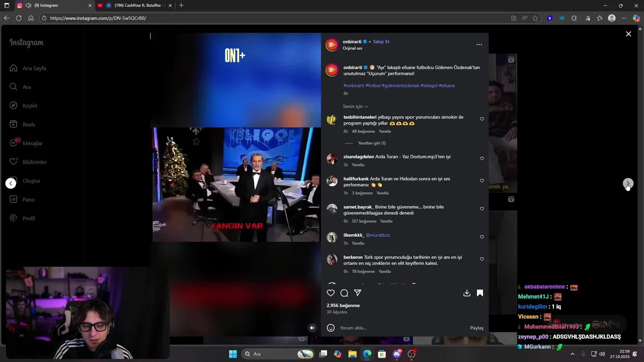Open browser home page

click(x=31, y=18)
